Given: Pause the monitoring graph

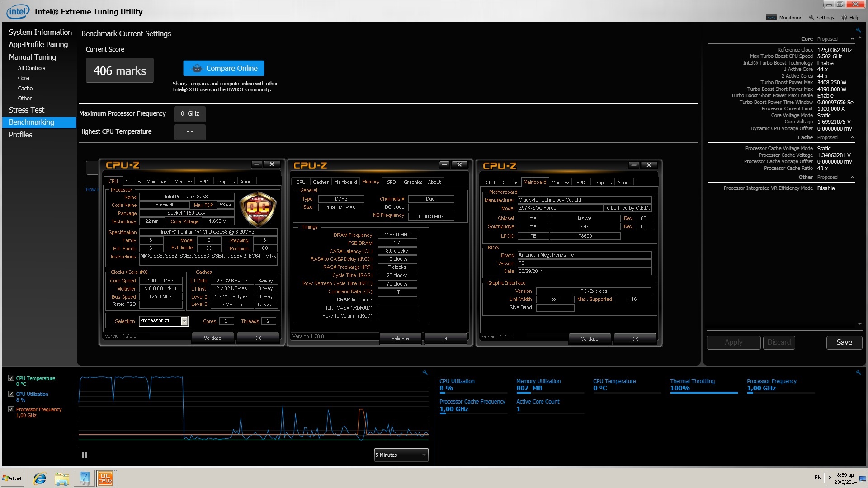Looking at the screenshot, I should point(85,455).
